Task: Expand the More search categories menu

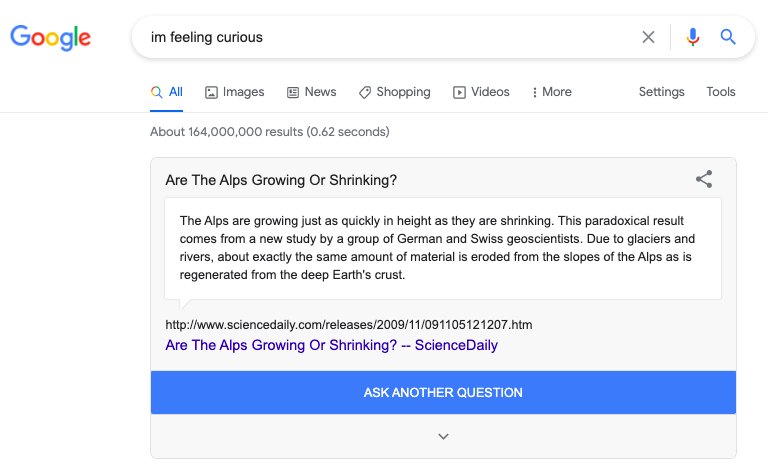Action: point(551,92)
